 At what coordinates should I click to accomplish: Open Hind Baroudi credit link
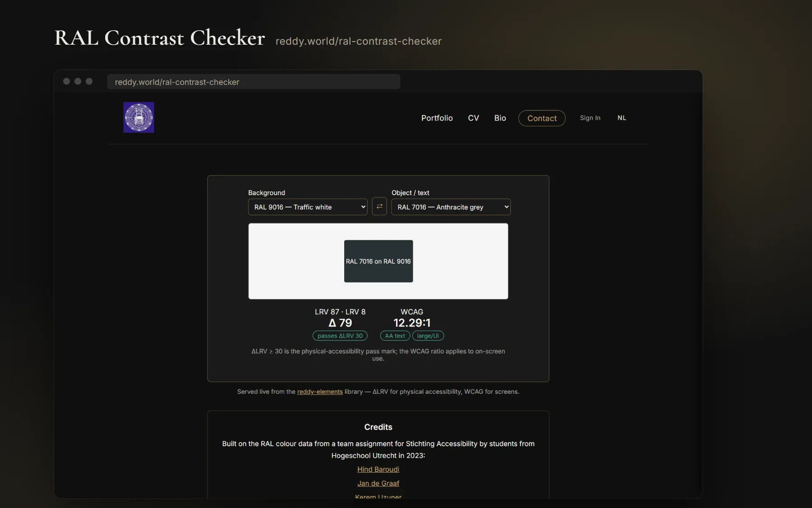click(378, 469)
